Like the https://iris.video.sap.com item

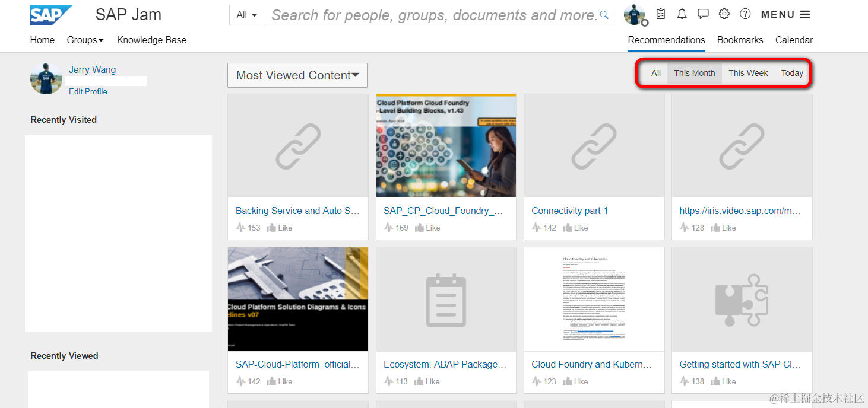coord(723,228)
